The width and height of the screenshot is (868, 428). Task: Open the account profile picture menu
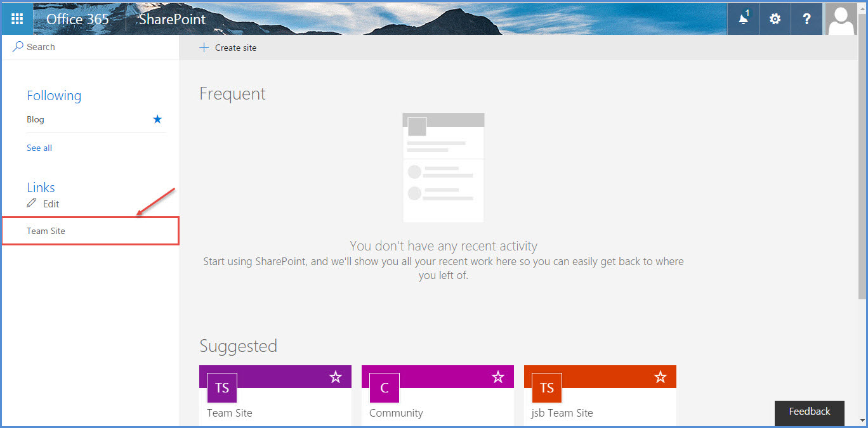tap(840, 18)
